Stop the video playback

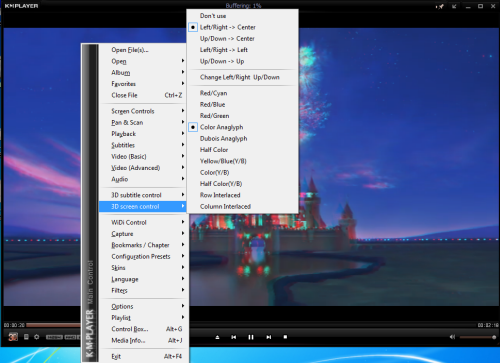[x=285, y=337]
